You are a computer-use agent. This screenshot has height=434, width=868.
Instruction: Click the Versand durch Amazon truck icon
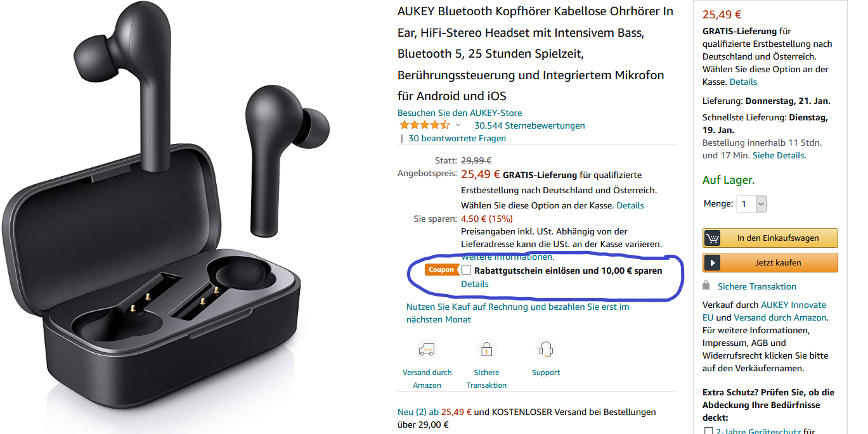pos(427,350)
